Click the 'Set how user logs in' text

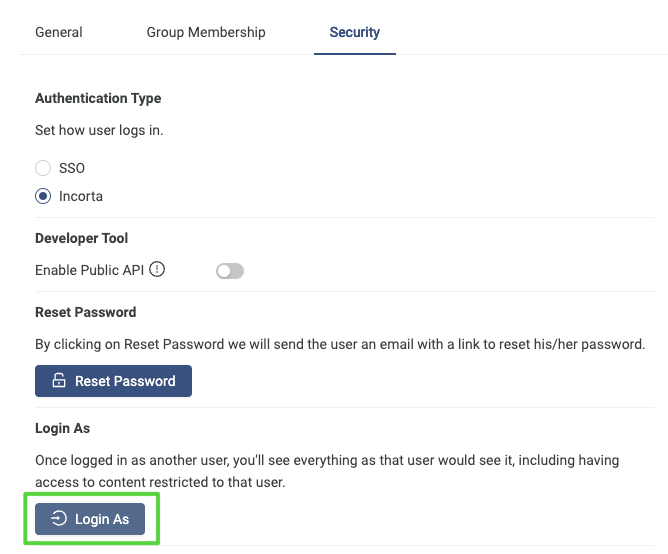tap(98, 130)
